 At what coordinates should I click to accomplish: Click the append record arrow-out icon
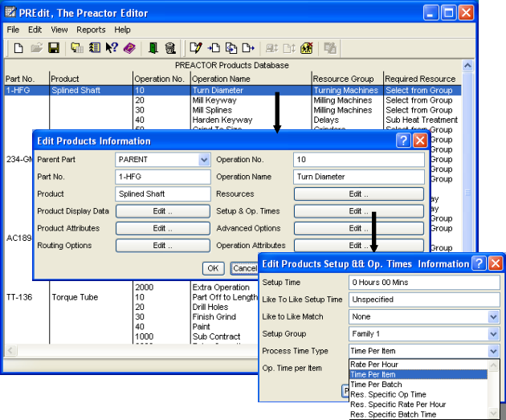coord(248,48)
